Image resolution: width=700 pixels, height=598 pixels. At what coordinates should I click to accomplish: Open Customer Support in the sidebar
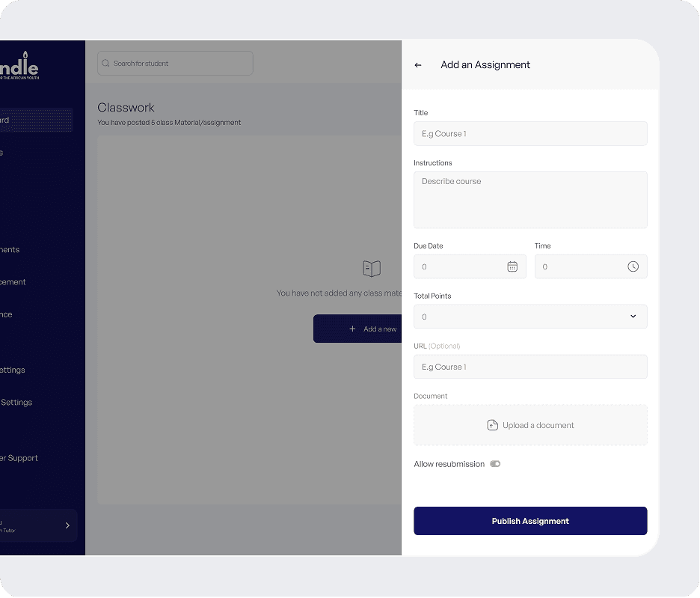[x=19, y=458]
